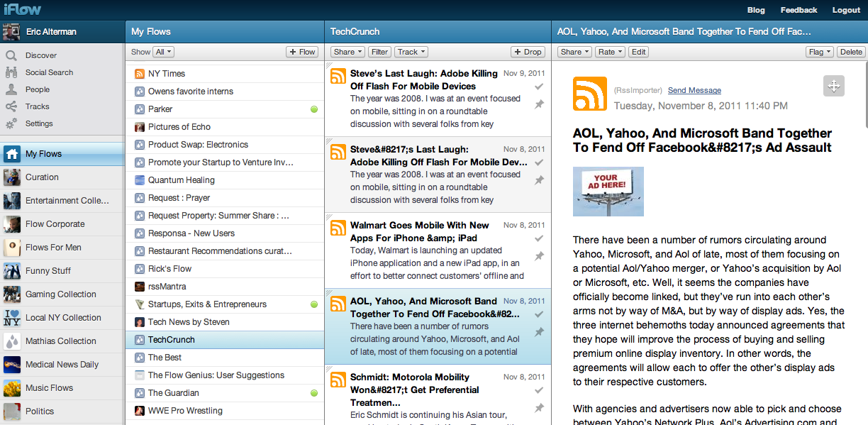Open the TechCrunch Share dropdown
The width and height of the screenshot is (868, 425).
(x=347, y=52)
